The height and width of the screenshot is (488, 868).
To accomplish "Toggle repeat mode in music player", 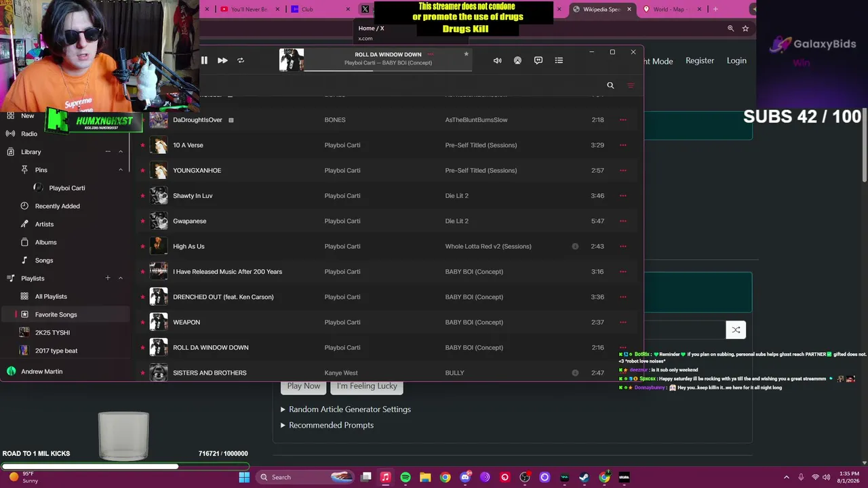I will tap(241, 60).
